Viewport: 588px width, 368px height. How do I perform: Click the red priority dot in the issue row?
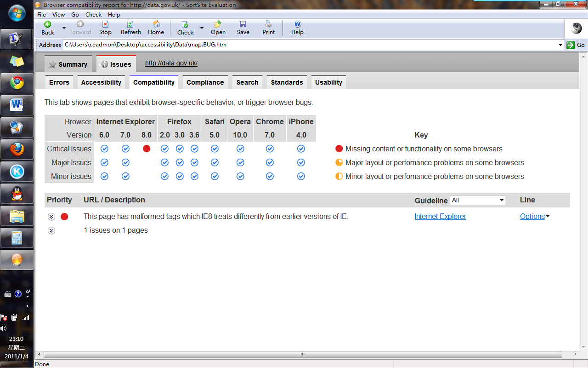click(x=64, y=217)
